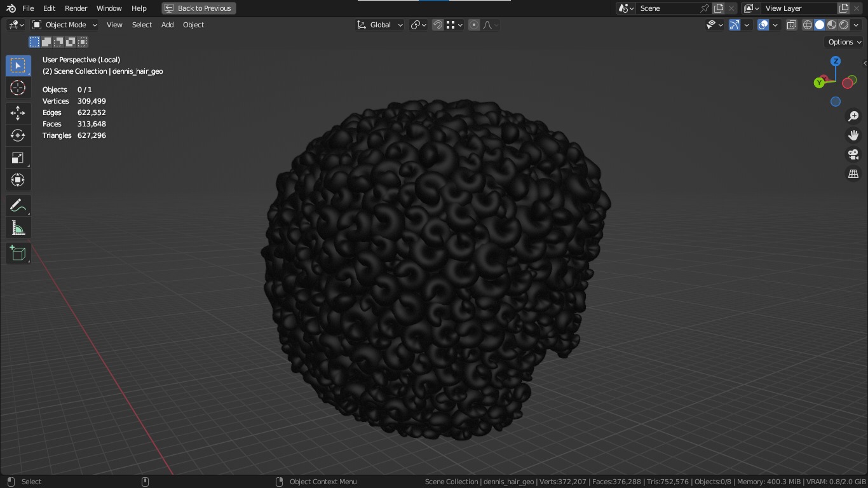Select the Annotate tool
The height and width of the screenshot is (488, 868).
point(18,206)
